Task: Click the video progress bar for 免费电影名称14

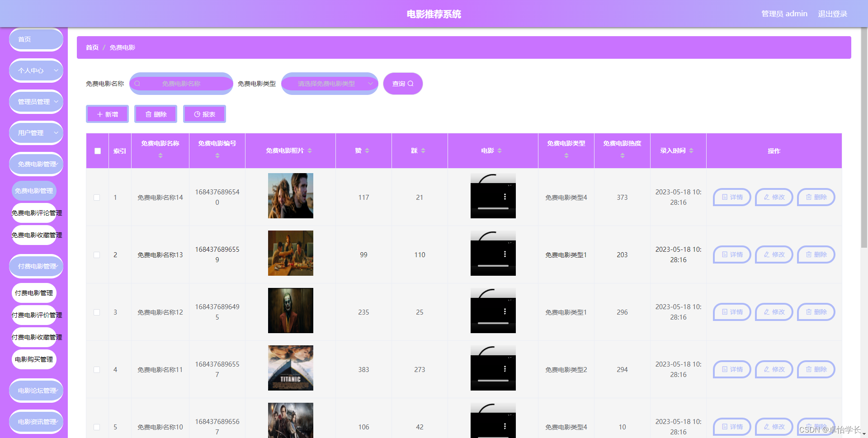Action: 493,208
